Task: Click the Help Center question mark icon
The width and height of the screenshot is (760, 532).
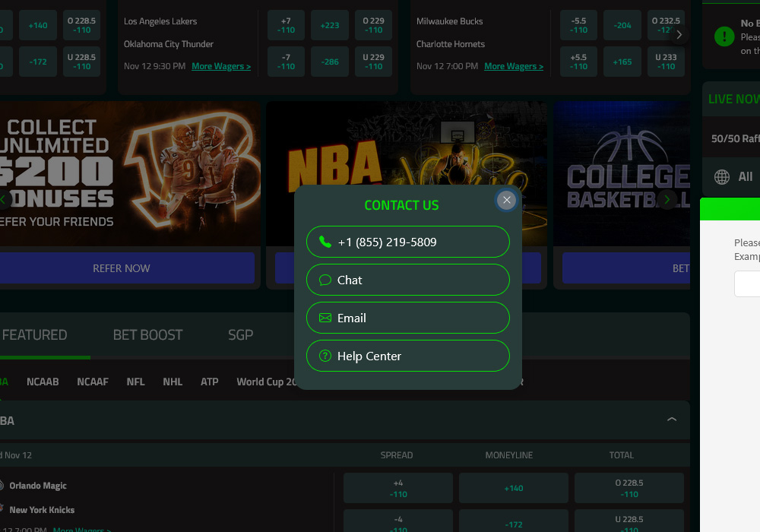Action: [x=325, y=356]
